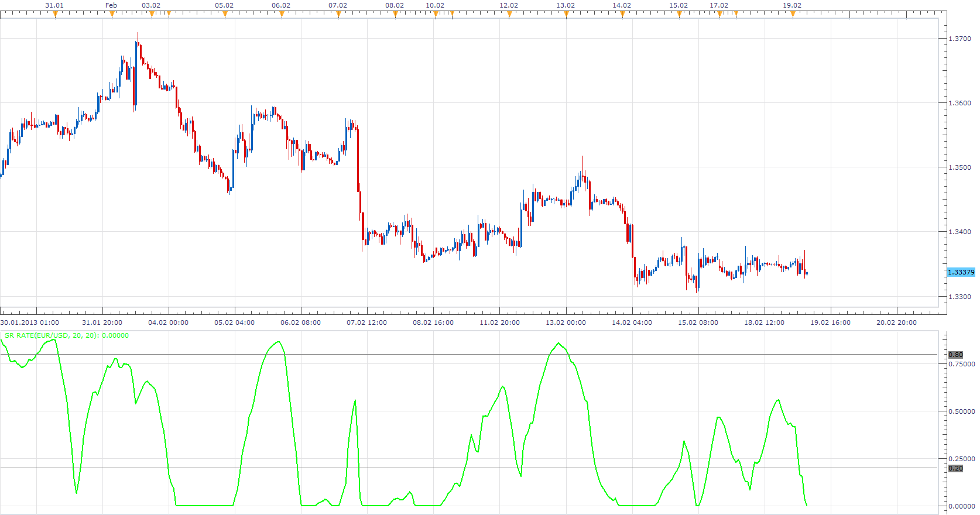This screenshot has height=515, width=980.
Task: Click the 31.01 20:00 time label
Action: [x=102, y=322]
